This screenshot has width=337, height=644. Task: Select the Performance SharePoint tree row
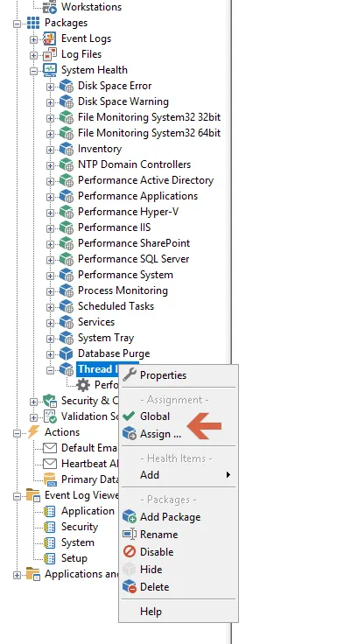[x=134, y=243]
